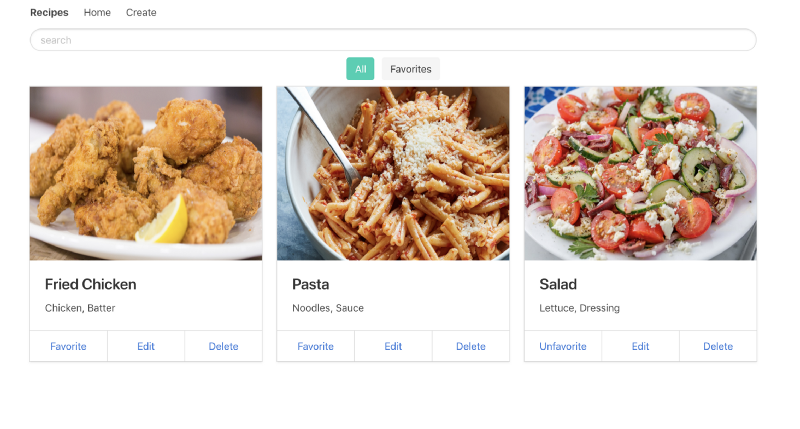Viewport: 800px width, 429px height.
Task: Click the Salad photo
Action: [x=640, y=173]
